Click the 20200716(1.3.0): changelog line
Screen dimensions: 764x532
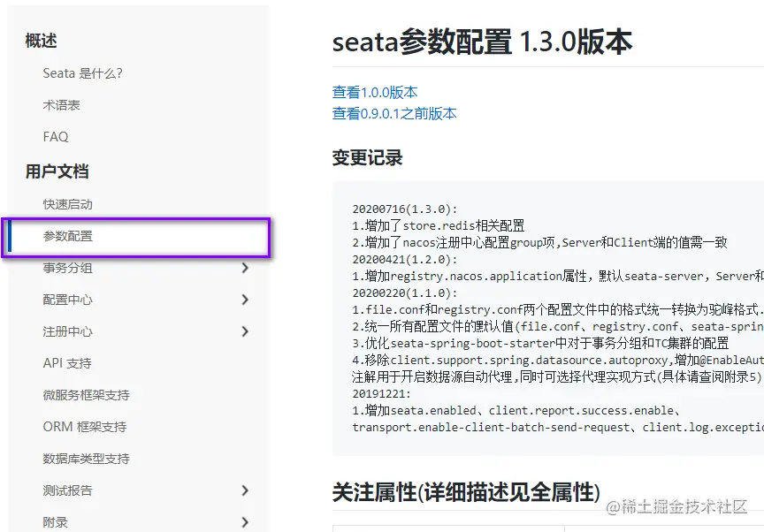pos(405,209)
